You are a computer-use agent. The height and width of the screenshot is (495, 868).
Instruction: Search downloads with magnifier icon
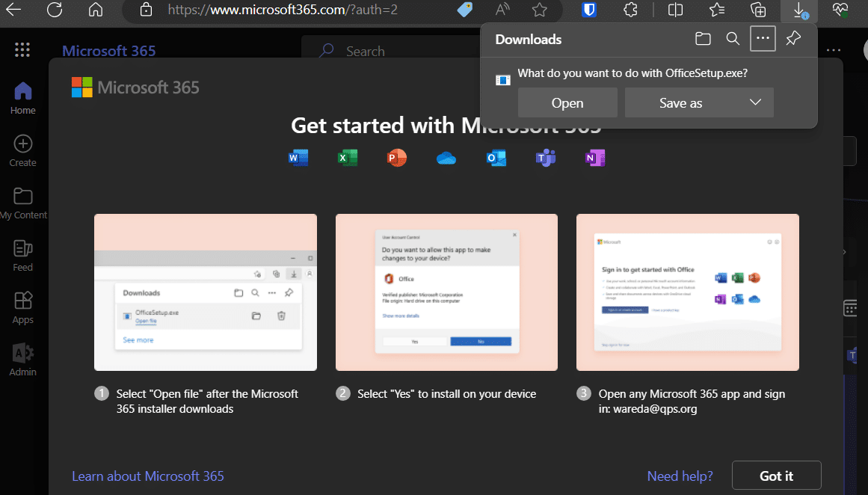point(733,39)
